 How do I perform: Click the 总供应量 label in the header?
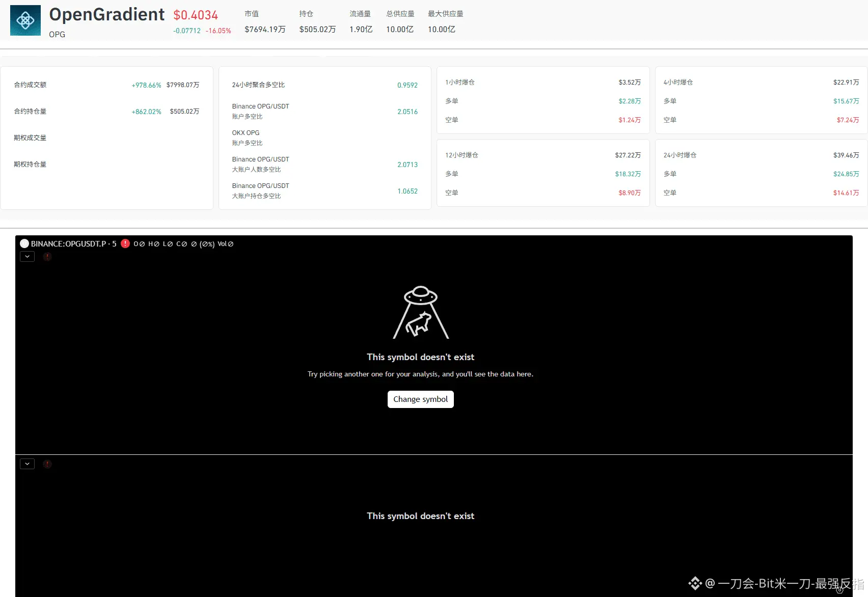pyautogui.click(x=400, y=14)
